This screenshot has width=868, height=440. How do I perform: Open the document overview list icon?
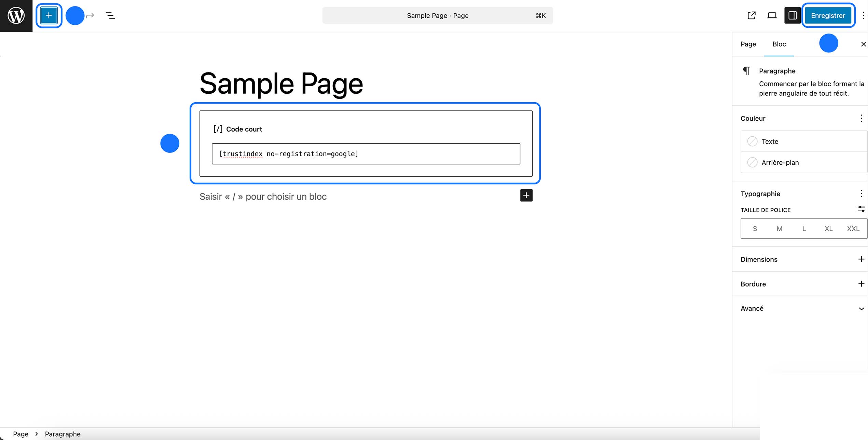[110, 15]
